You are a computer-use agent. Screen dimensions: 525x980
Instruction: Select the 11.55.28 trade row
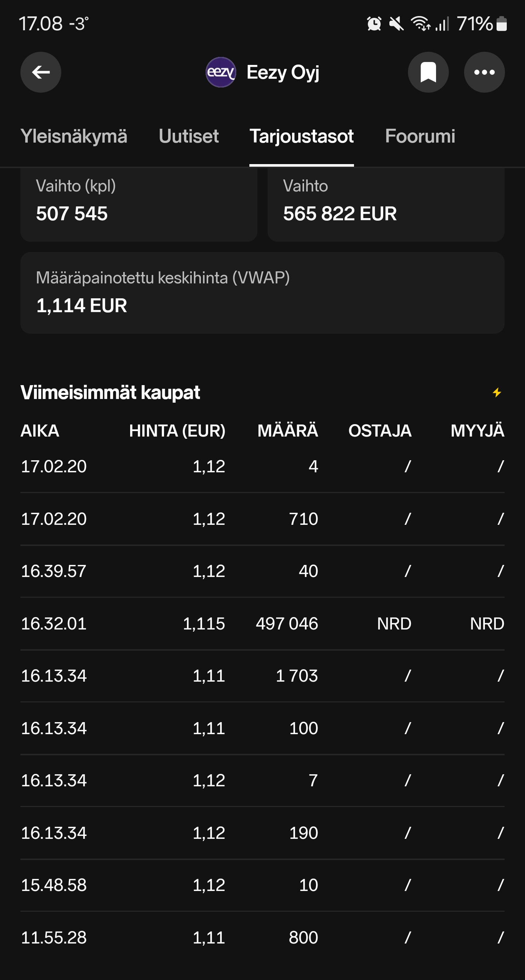pyautogui.click(x=262, y=937)
